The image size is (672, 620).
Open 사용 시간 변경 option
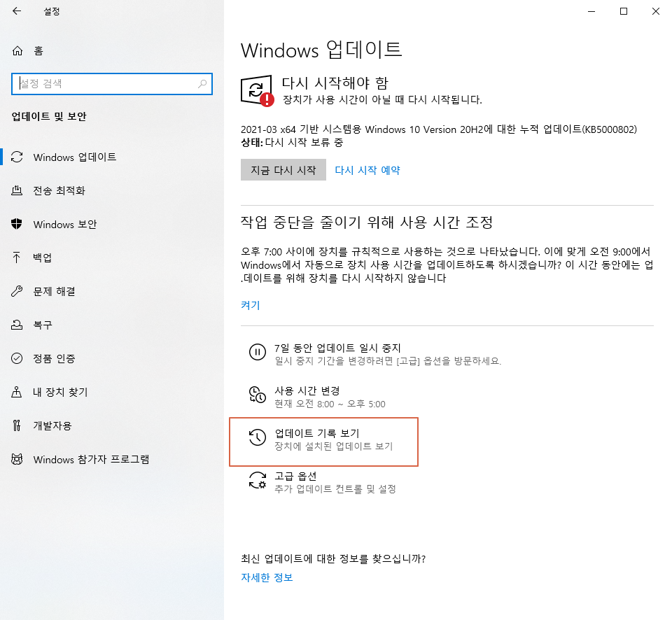pos(307,390)
